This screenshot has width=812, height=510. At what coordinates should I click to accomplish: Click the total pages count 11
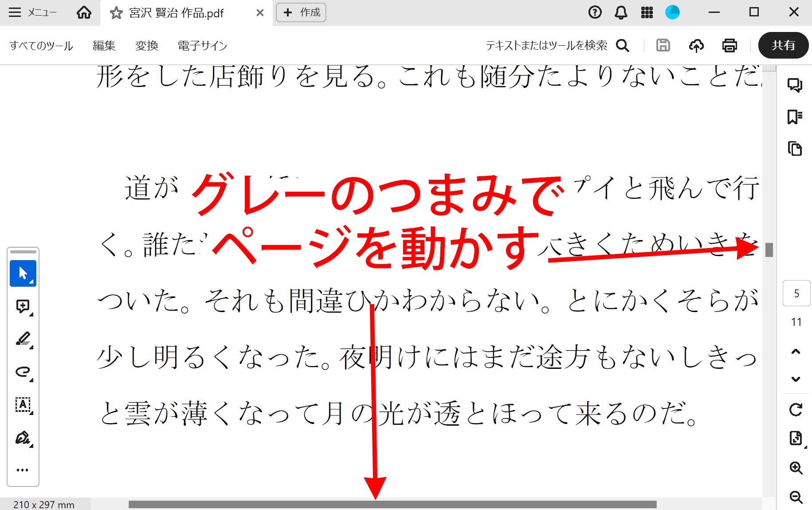(796, 322)
